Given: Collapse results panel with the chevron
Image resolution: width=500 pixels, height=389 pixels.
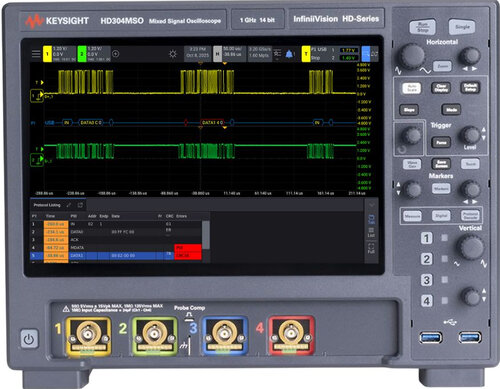Looking at the screenshot, I should pyautogui.click(x=372, y=205).
